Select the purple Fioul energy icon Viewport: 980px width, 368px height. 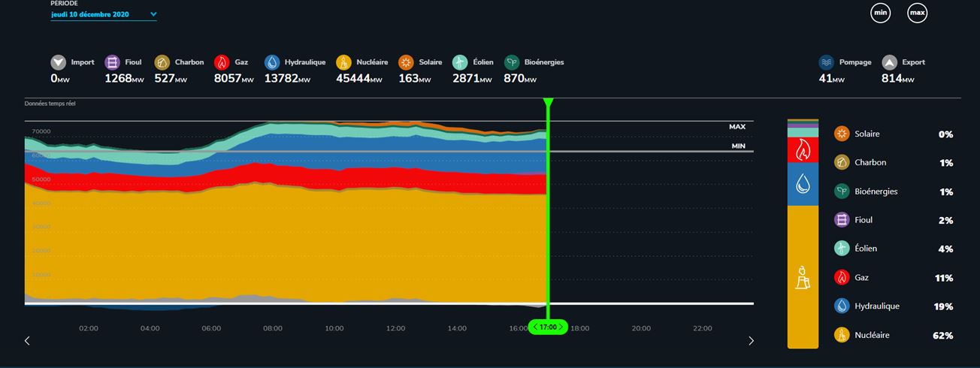113,63
